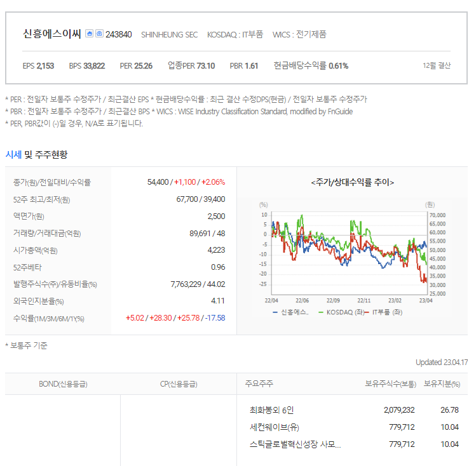Select shareholder 최화봉외 6인
This screenshot has width=476, height=466.
click(x=272, y=410)
